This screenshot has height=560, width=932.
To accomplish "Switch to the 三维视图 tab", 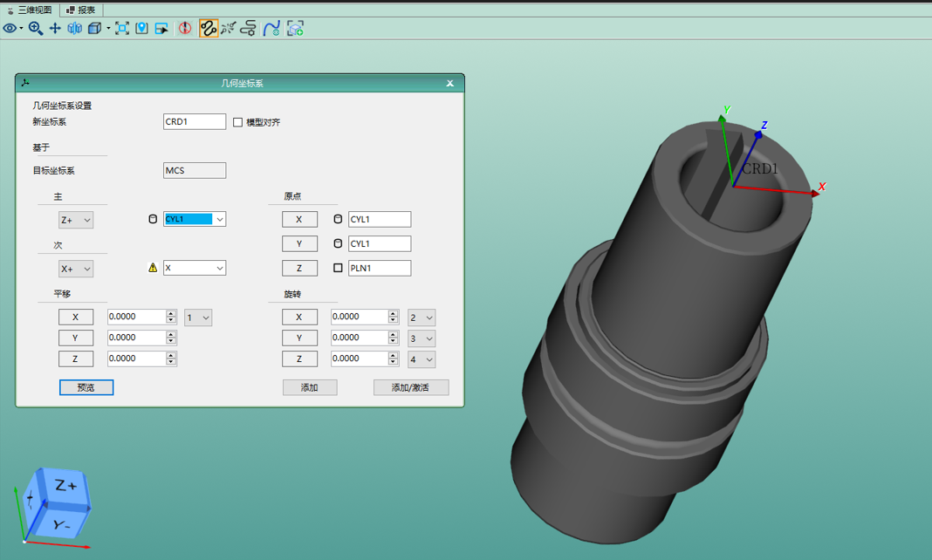I will [30, 10].
